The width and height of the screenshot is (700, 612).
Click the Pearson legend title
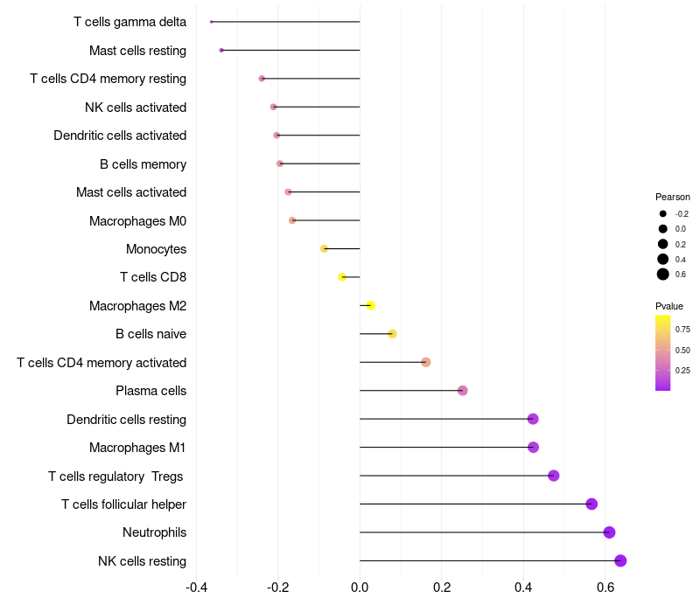(x=672, y=197)
